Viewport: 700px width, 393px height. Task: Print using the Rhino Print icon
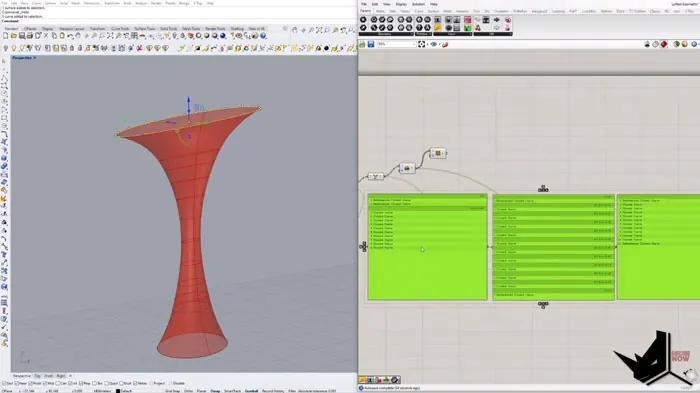[29, 36]
